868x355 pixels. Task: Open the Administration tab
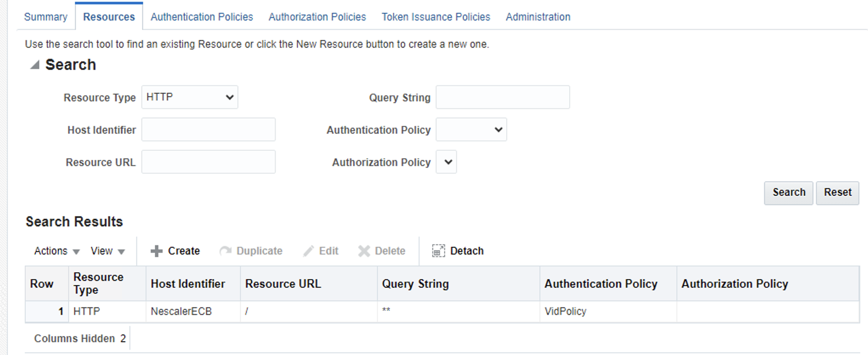click(x=538, y=17)
